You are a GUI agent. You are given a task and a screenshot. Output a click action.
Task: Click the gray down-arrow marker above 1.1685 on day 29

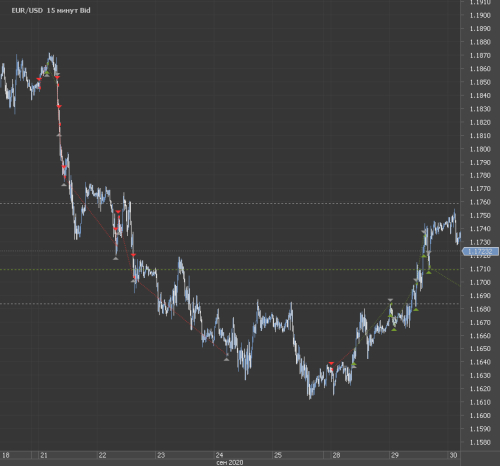[x=390, y=300]
